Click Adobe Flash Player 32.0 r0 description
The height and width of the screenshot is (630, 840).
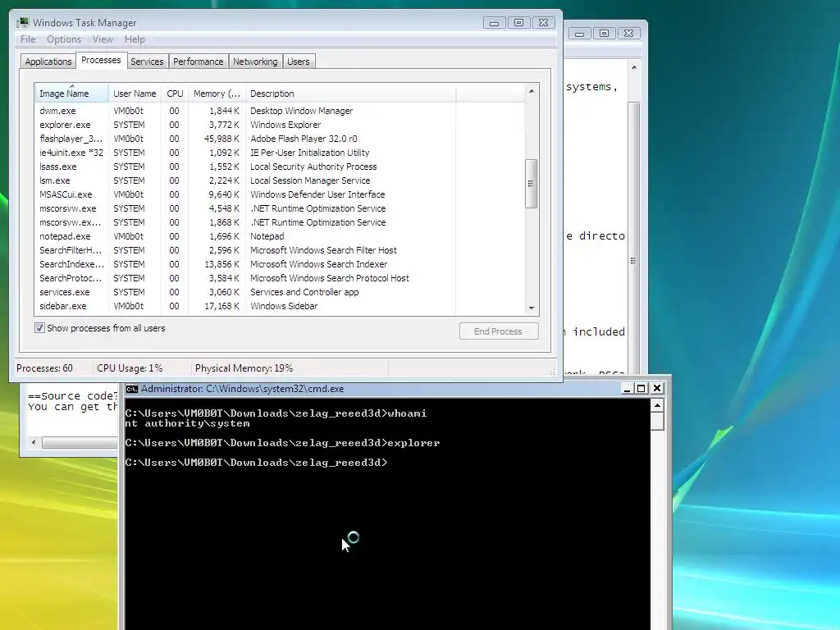coord(304,139)
